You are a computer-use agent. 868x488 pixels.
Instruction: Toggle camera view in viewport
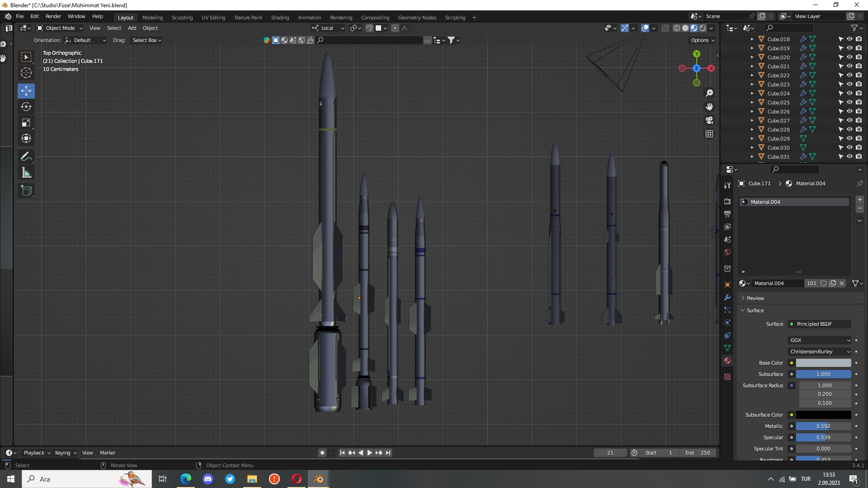(x=709, y=120)
